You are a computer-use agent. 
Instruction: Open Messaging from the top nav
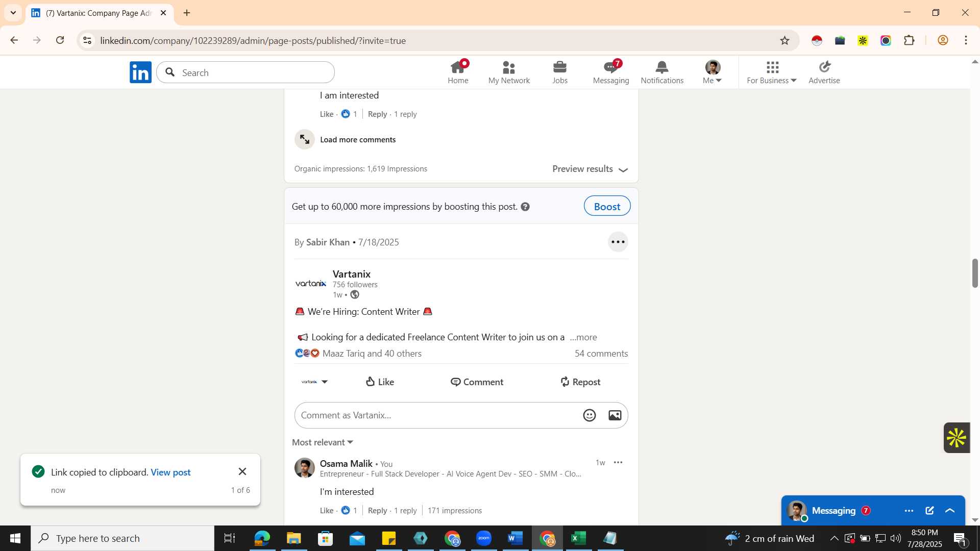611,72
